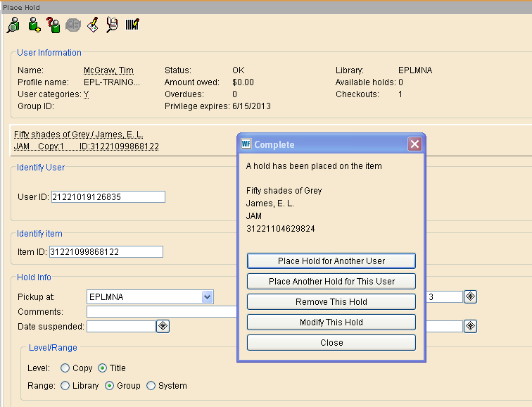Click the Remove This Hold button
Screen dimensions: 532x407
coord(331,301)
